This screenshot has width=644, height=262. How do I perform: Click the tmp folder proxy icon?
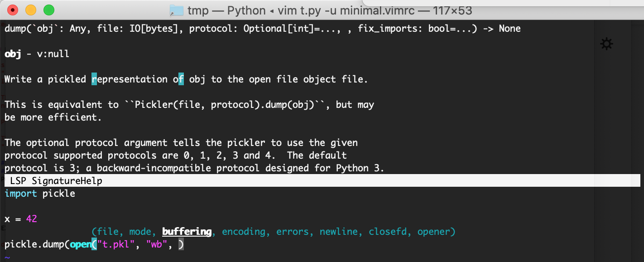pos(176,10)
